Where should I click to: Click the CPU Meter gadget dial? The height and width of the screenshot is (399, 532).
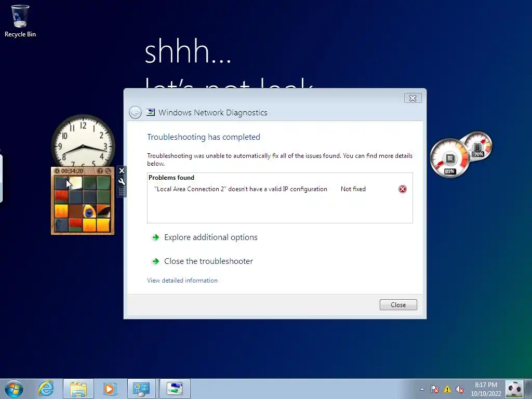[x=450, y=158]
